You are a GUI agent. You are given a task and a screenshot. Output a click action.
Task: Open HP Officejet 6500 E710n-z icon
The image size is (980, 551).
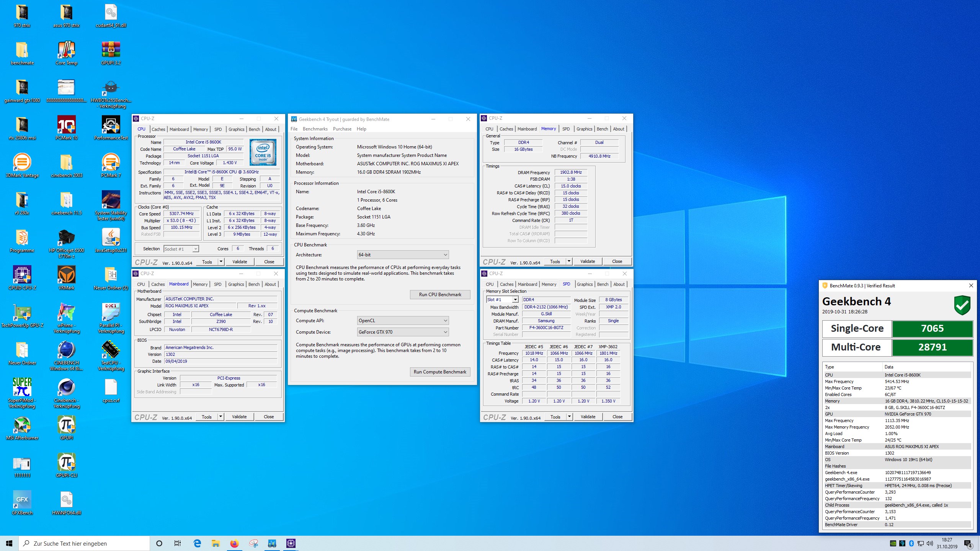pos(66,243)
